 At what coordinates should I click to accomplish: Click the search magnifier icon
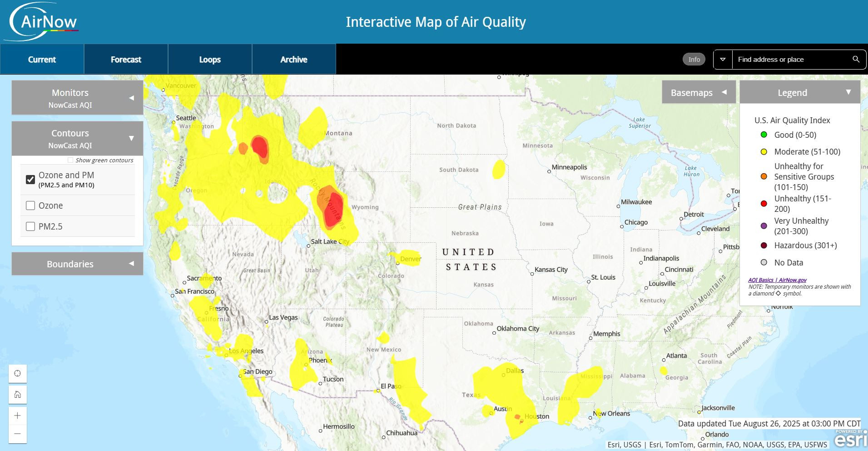click(x=856, y=60)
